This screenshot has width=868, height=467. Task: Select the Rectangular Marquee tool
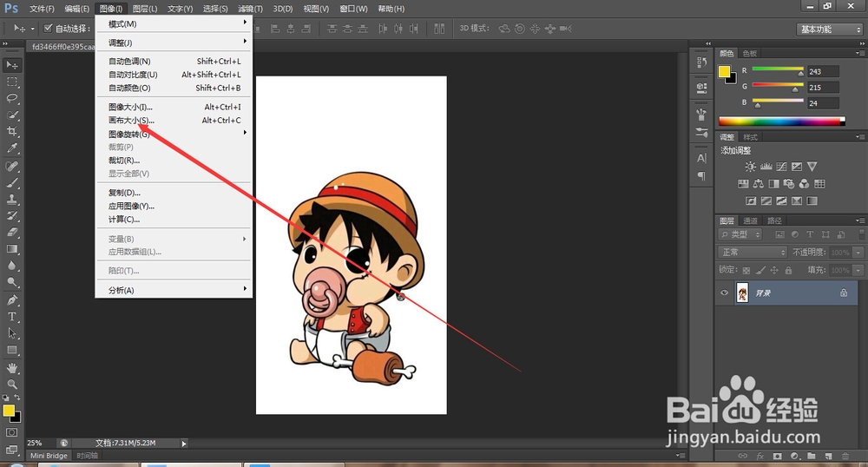coord(11,82)
